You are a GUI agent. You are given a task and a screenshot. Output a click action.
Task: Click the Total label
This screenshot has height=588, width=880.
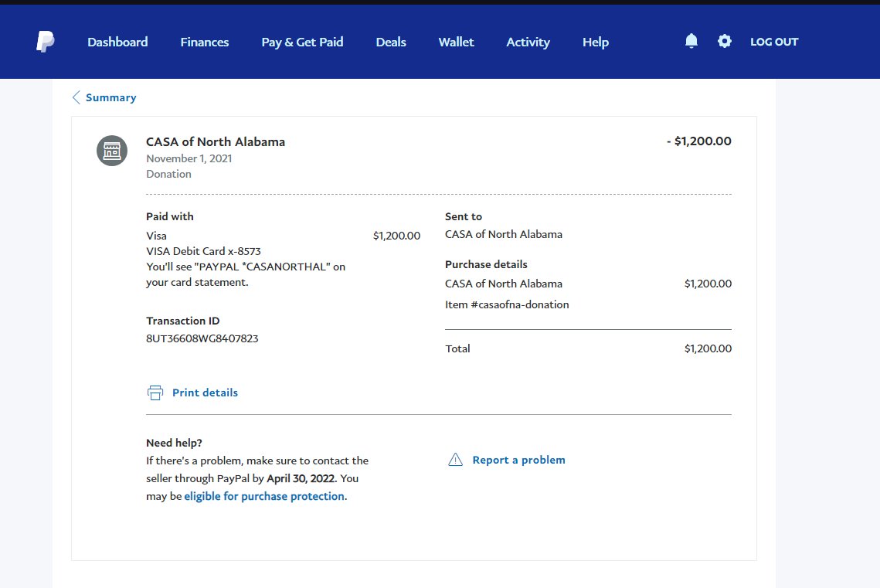[458, 348]
